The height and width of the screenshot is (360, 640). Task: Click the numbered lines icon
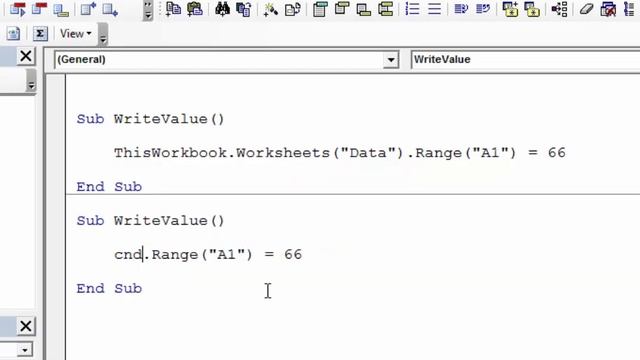(412, 9)
